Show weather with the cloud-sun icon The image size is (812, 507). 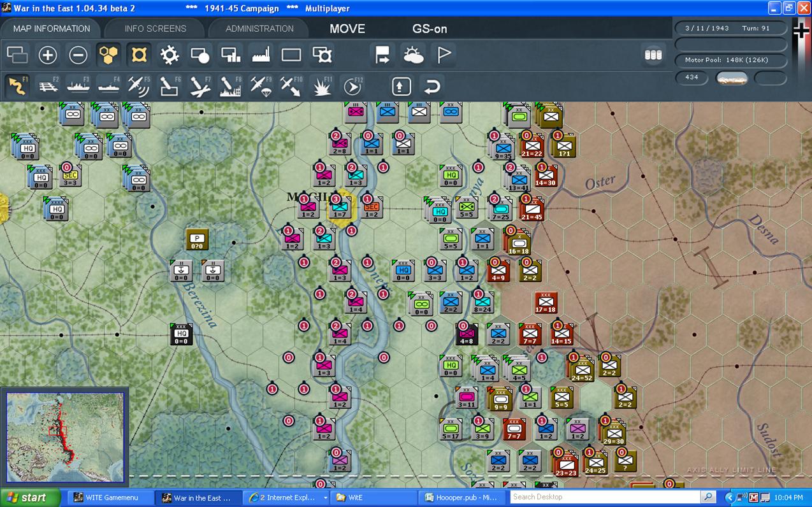[414, 55]
